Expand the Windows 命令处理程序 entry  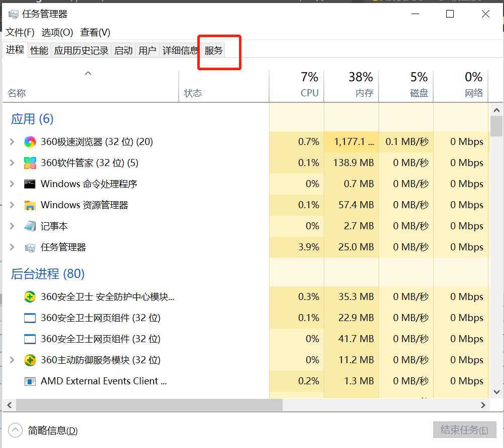pos(12,184)
